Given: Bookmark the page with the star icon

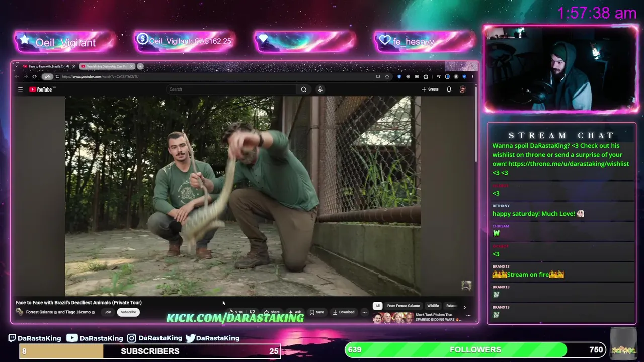Looking at the screenshot, I should coord(387,77).
